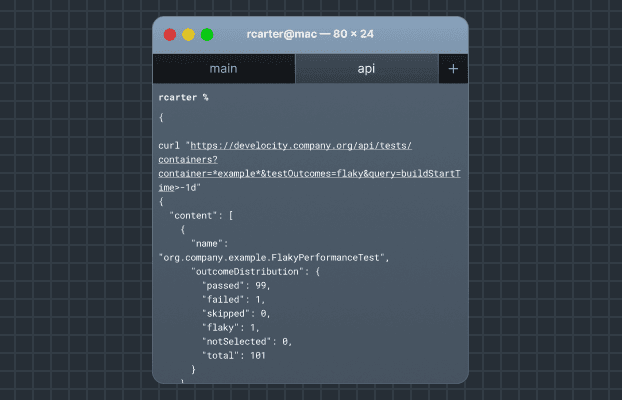The width and height of the screenshot is (622, 400).
Task: Click the rcarter % shell prompt
Action: (x=183, y=97)
